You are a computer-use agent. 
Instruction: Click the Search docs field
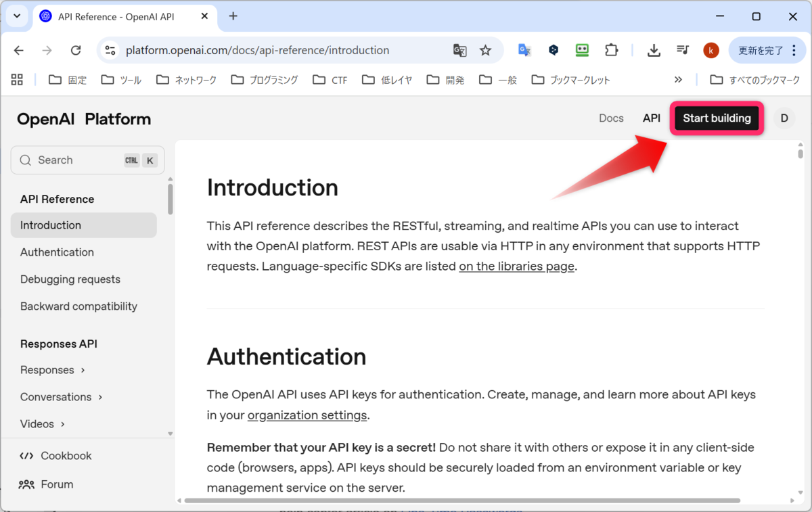point(88,160)
